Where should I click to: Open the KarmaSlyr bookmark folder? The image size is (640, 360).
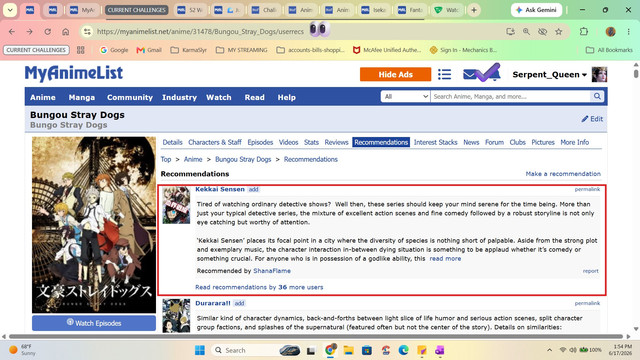point(189,50)
